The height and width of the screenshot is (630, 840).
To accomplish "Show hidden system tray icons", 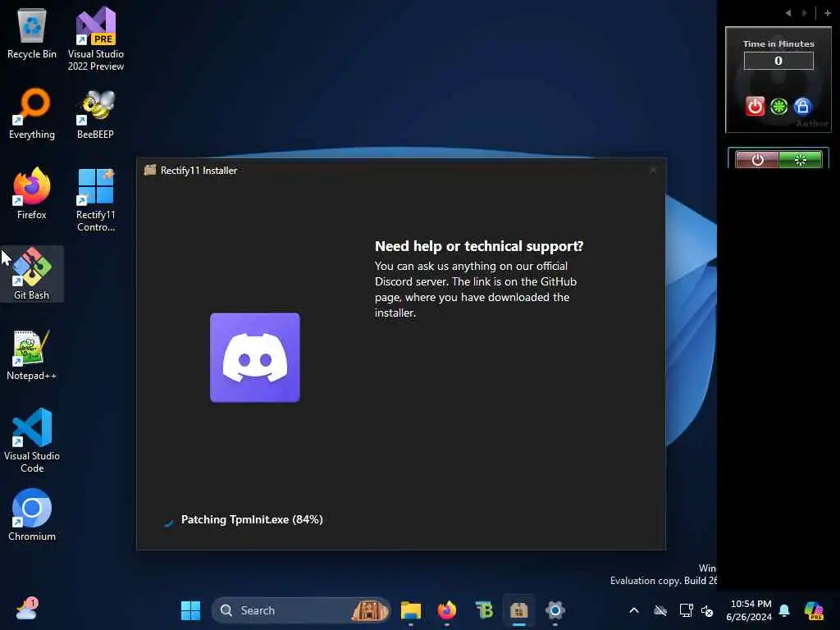I will tap(634, 610).
